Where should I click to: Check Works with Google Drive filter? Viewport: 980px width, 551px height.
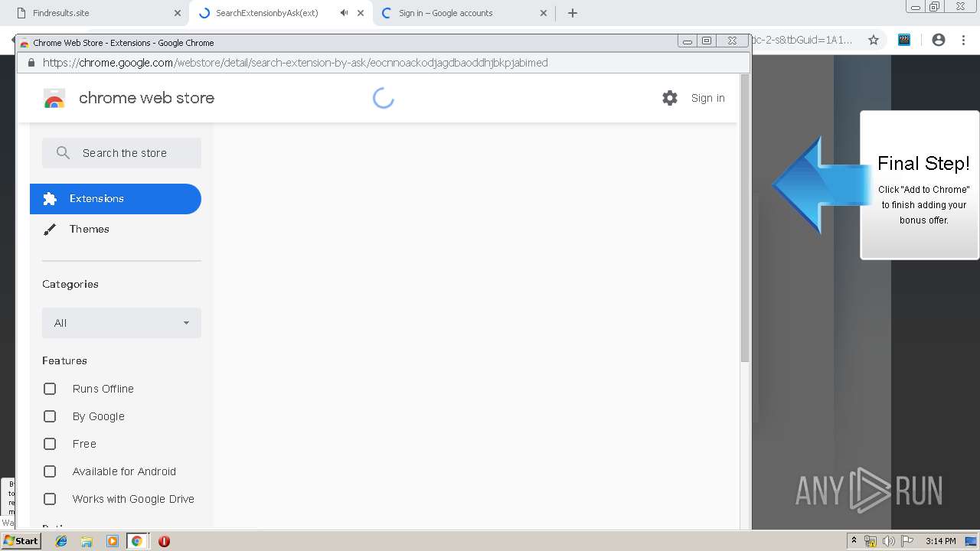(x=50, y=499)
